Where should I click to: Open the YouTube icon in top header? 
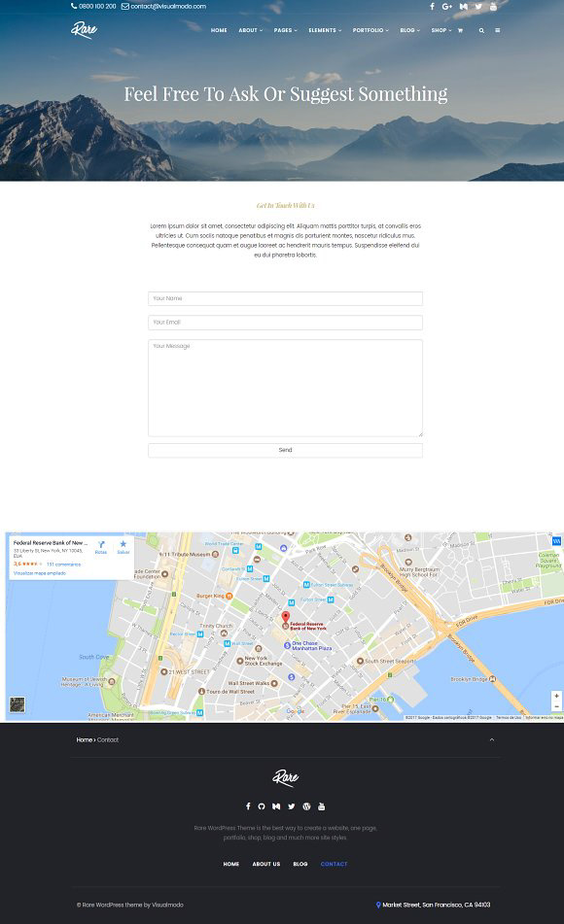(493, 7)
